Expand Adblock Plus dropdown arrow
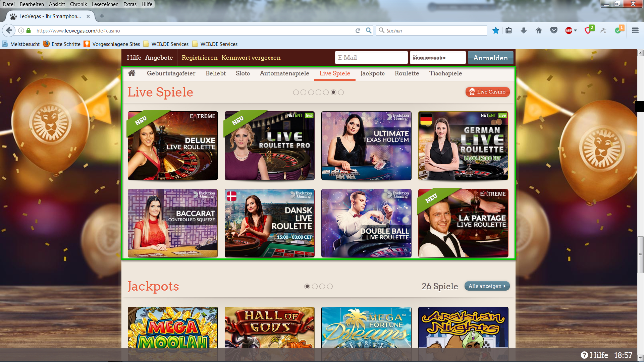This screenshot has width=644, height=362. click(x=575, y=31)
